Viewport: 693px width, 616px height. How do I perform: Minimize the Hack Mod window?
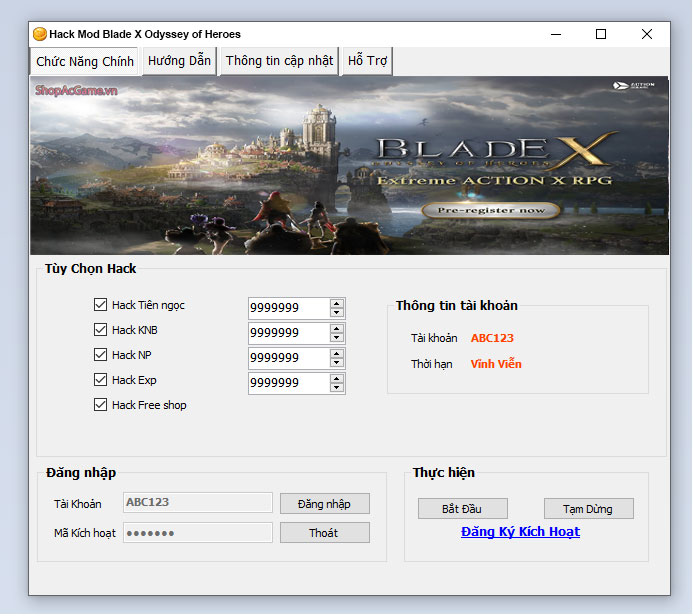click(x=556, y=34)
